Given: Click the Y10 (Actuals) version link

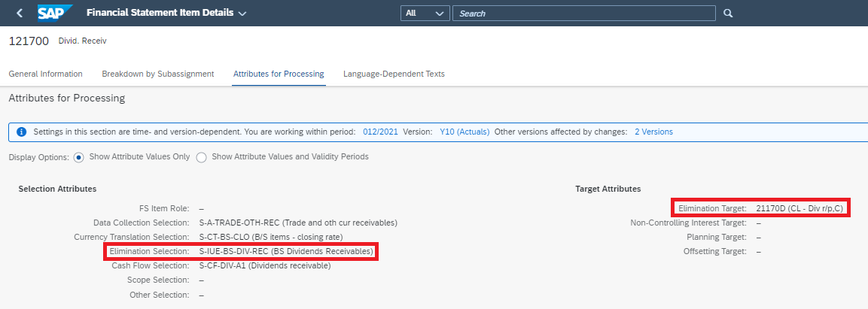Looking at the screenshot, I should [x=464, y=132].
